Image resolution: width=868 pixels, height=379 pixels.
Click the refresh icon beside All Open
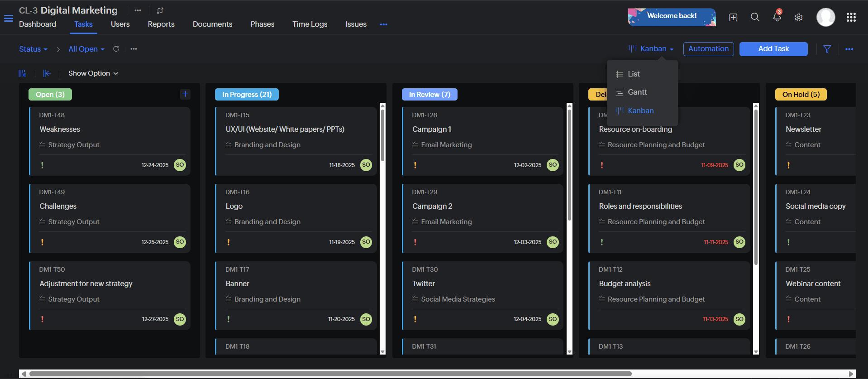[116, 49]
